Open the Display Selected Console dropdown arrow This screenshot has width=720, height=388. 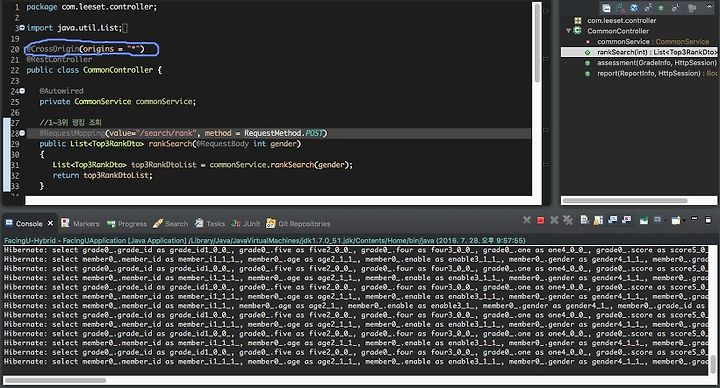point(666,221)
